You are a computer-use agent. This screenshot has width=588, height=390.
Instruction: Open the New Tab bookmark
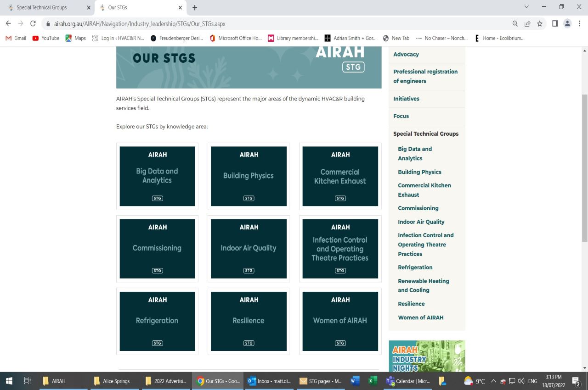click(x=396, y=38)
